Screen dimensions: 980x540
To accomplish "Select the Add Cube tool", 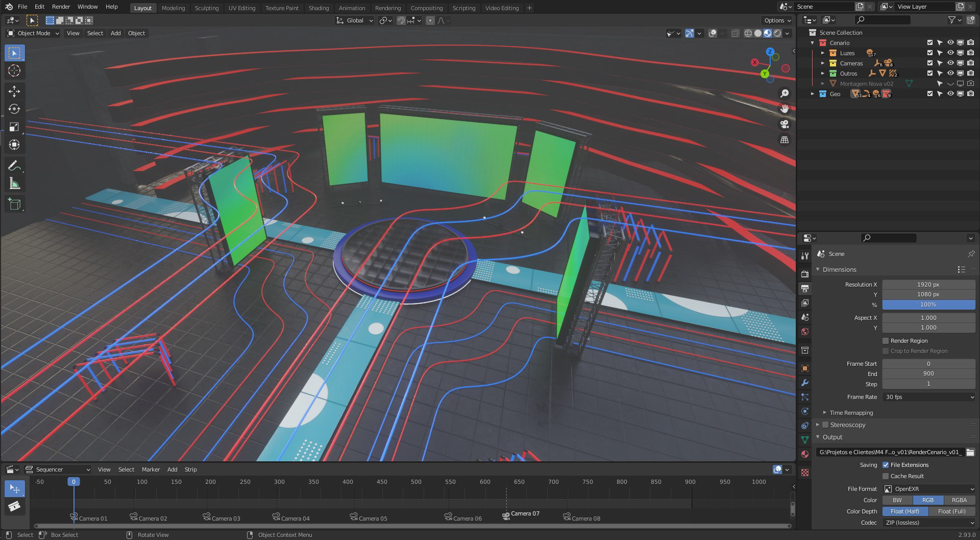I will pos(14,204).
